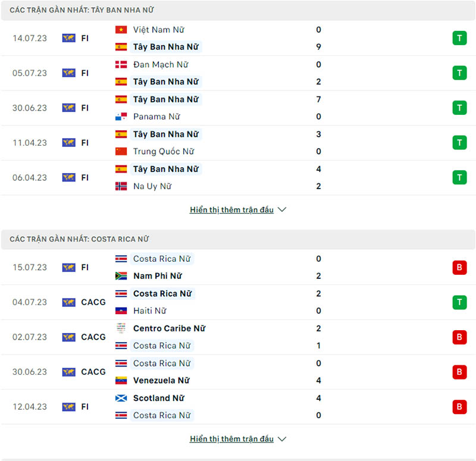Click the match date 30.06.23 in Spain's list
The height and width of the screenshot is (461, 476).
point(29,108)
